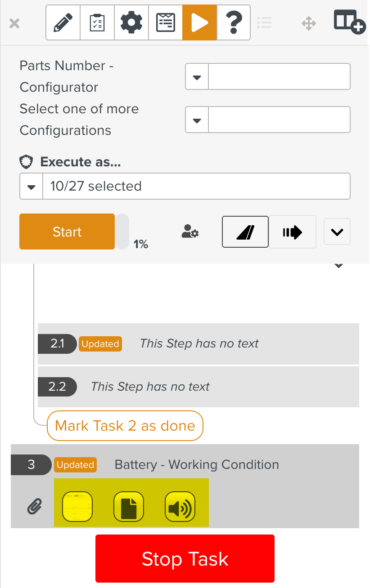Click the pencil edit mode icon

tap(63, 22)
